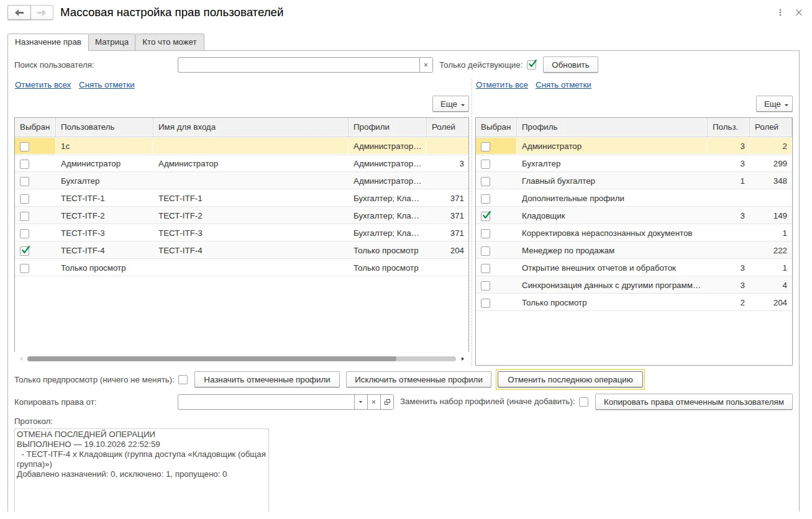Image resolution: width=812 pixels, height=519 pixels.
Task: Click 'Копировать права отмеченным пользователям'
Action: coord(694,402)
